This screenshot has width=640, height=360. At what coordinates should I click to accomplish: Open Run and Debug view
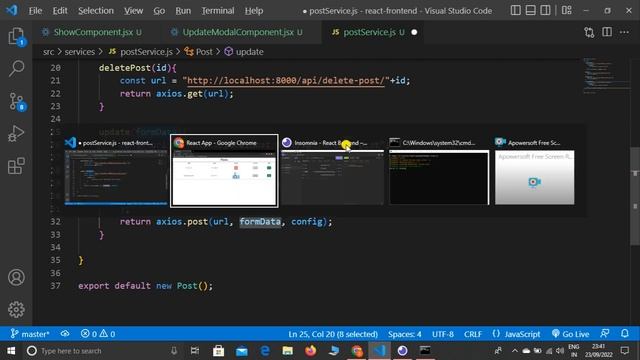click(16, 133)
